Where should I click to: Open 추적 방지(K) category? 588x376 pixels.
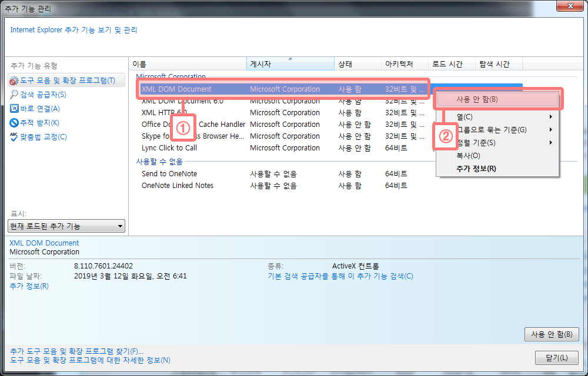point(39,122)
